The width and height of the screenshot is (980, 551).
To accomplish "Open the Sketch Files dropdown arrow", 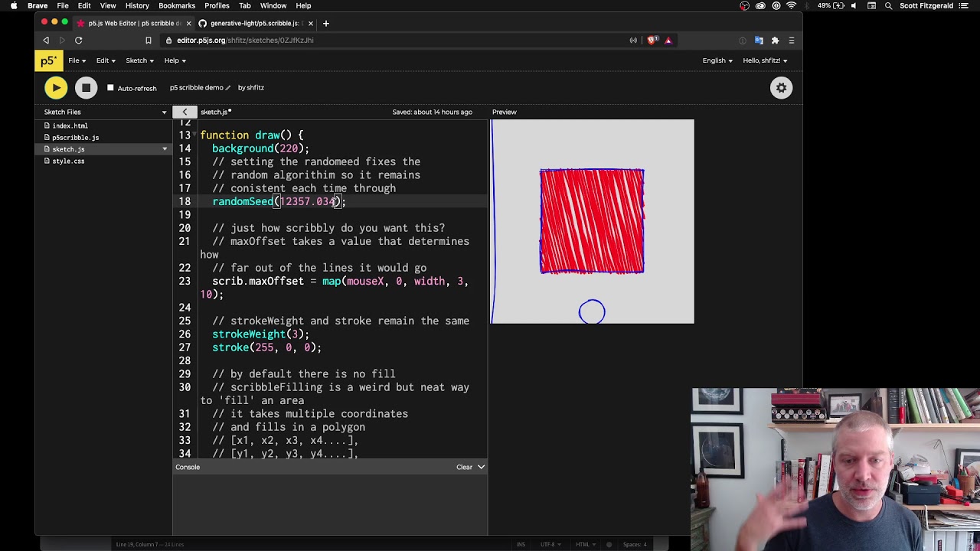I will pos(164,112).
